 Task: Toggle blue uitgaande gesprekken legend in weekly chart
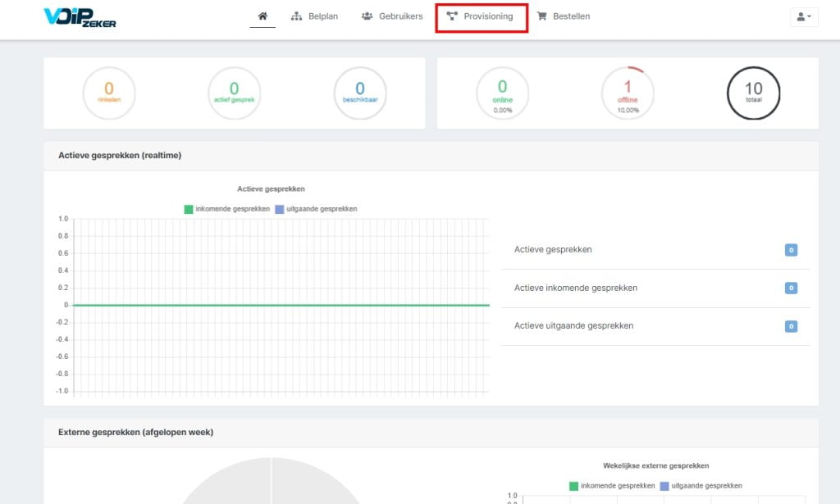pyautogui.click(x=701, y=486)
